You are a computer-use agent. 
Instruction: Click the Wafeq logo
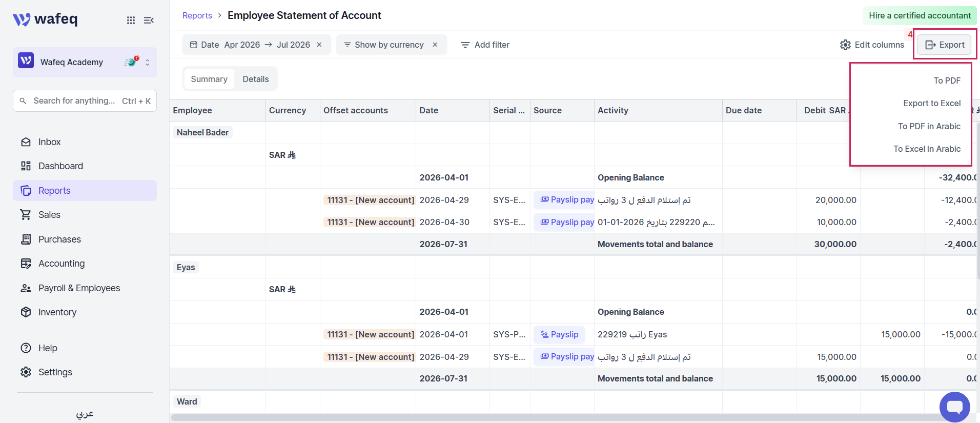[x=45, y=19]
